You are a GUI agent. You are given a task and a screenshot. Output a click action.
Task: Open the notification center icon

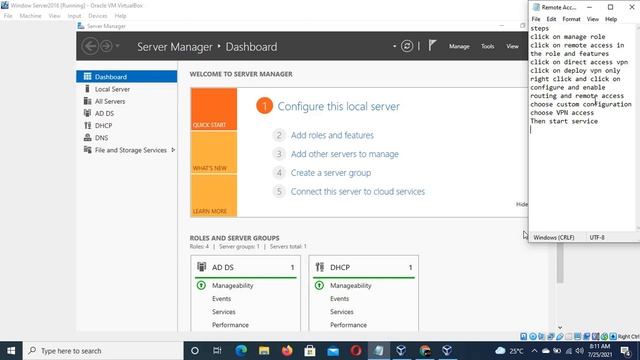[625, 351]
